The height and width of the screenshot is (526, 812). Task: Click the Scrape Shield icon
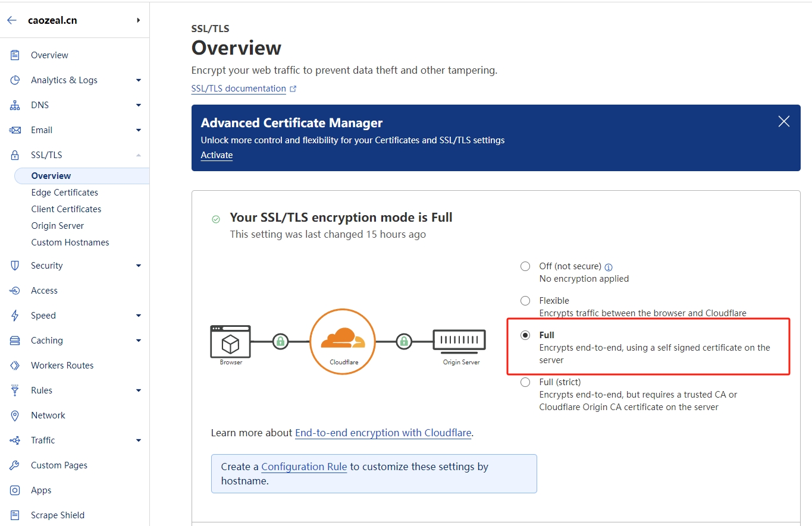(16, 515)
